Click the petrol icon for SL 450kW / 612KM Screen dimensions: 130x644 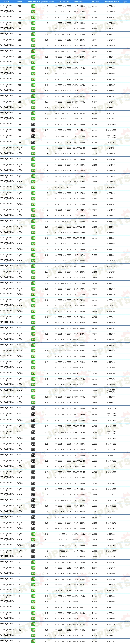[33, 630]
